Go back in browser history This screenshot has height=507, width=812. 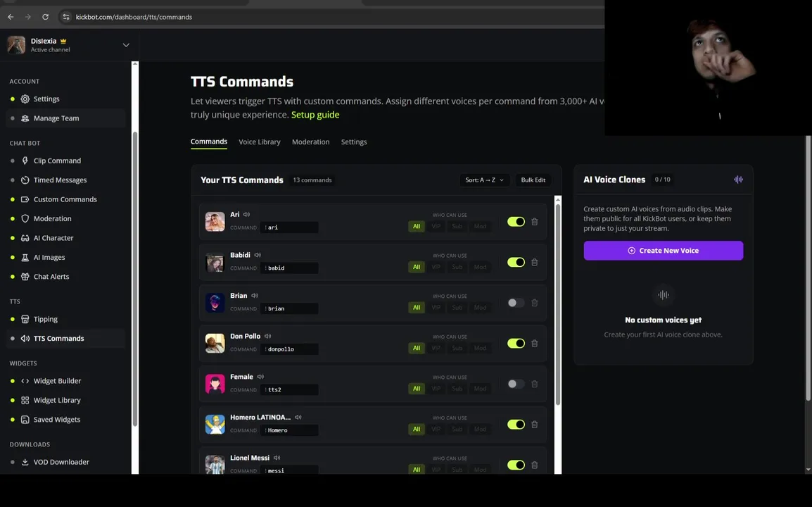click(11, 17)
